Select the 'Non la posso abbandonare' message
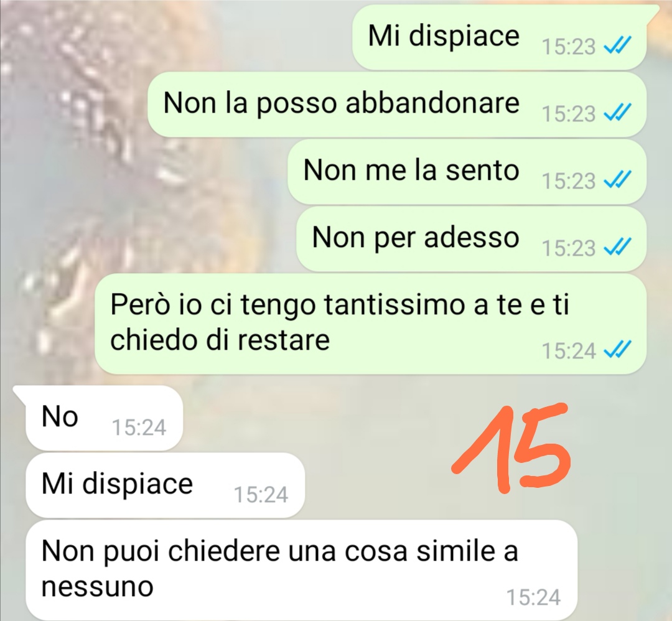672x621 pixels. [397, 105]
